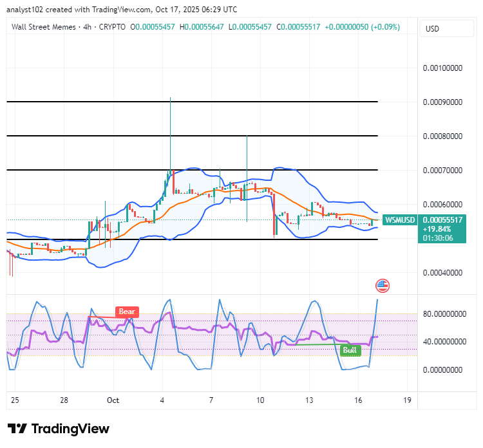The width and height of the screenshot is (483, 448).
Task: Click the Bull divergence label
Action: click(350, 350)
